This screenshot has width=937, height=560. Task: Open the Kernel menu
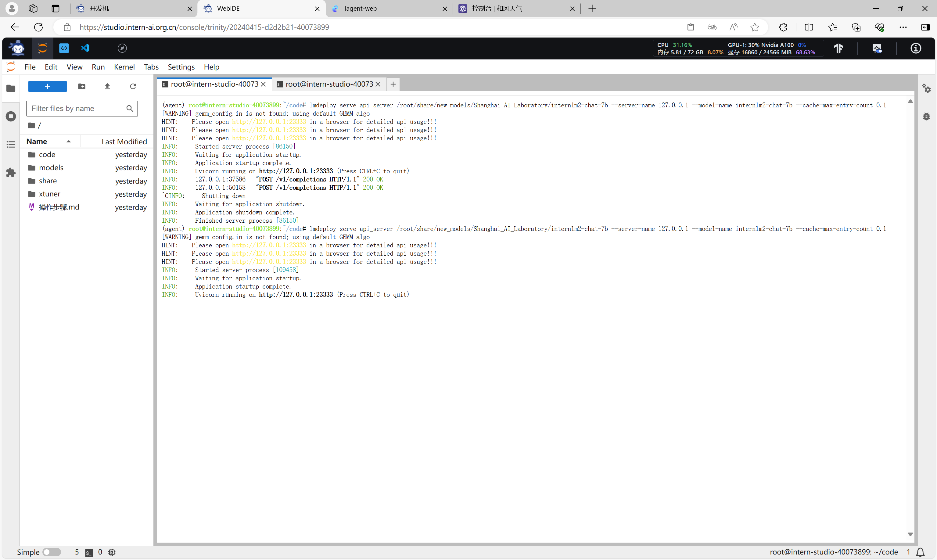[x=124, y=67]
